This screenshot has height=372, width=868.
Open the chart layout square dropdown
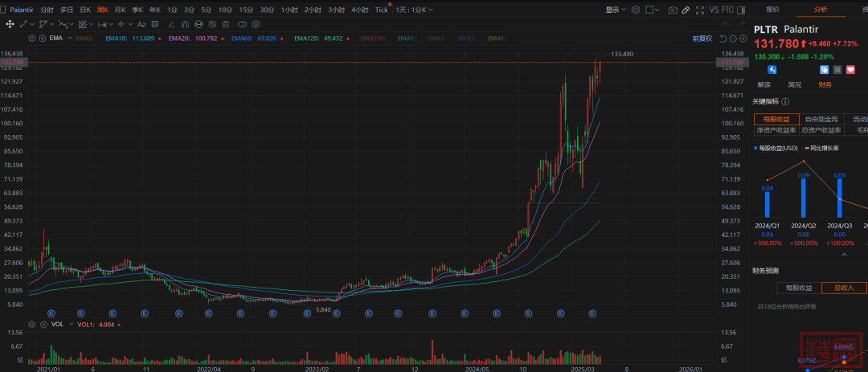[x=652, y=10]
